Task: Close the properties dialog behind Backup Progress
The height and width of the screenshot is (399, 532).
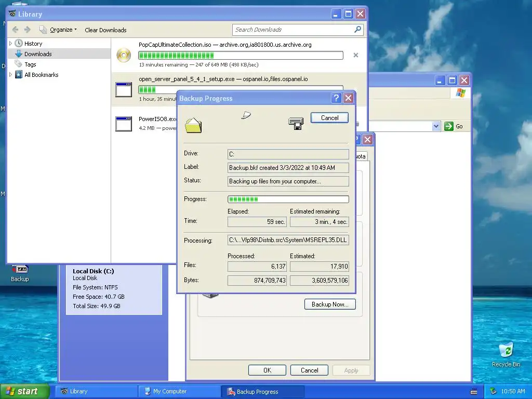Action: coord(368,139)
